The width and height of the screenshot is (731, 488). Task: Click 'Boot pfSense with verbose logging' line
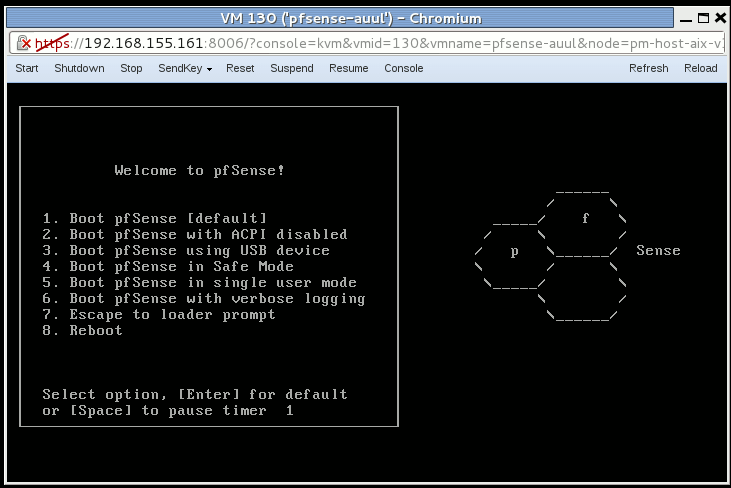tap(204, 298)
